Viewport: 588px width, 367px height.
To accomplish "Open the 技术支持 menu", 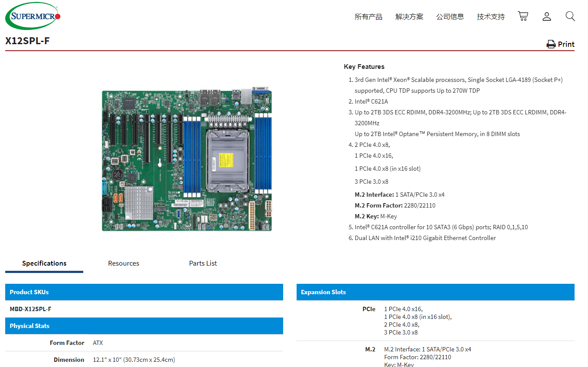I will click(x=490, y=17).
